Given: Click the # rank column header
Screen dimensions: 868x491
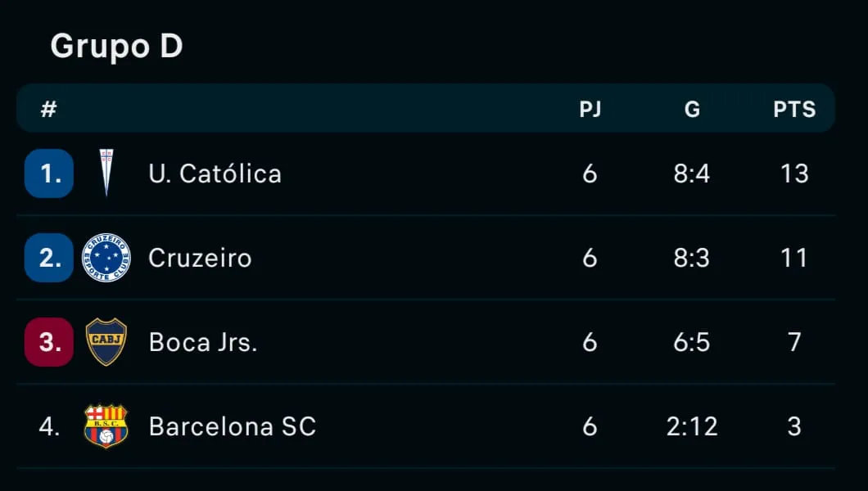Looking at the screenshot, I should point(48,109).
